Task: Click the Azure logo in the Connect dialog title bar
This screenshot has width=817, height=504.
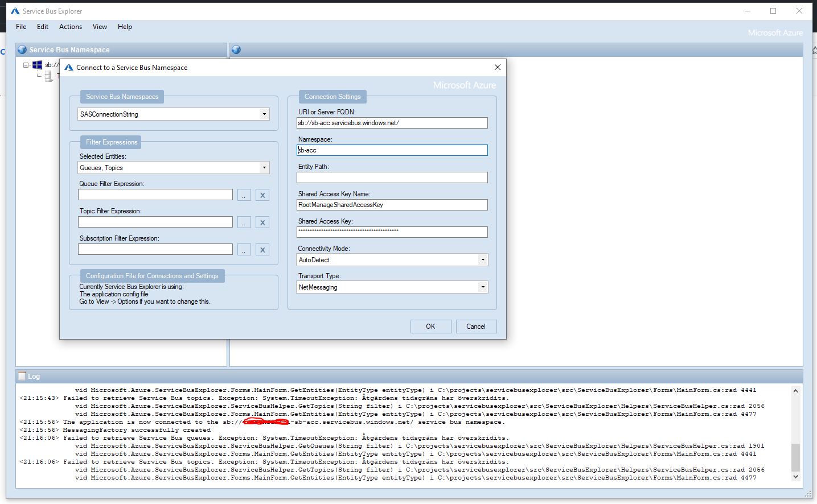Action: [68, 67]
